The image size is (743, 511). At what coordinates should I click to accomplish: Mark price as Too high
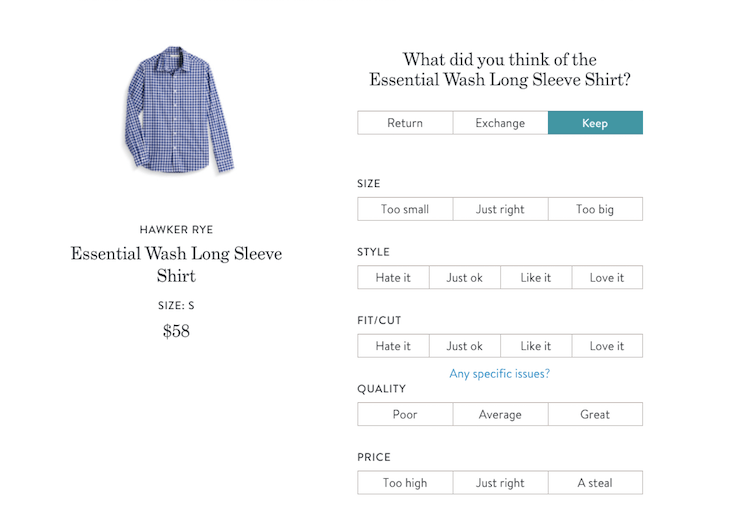405,483
